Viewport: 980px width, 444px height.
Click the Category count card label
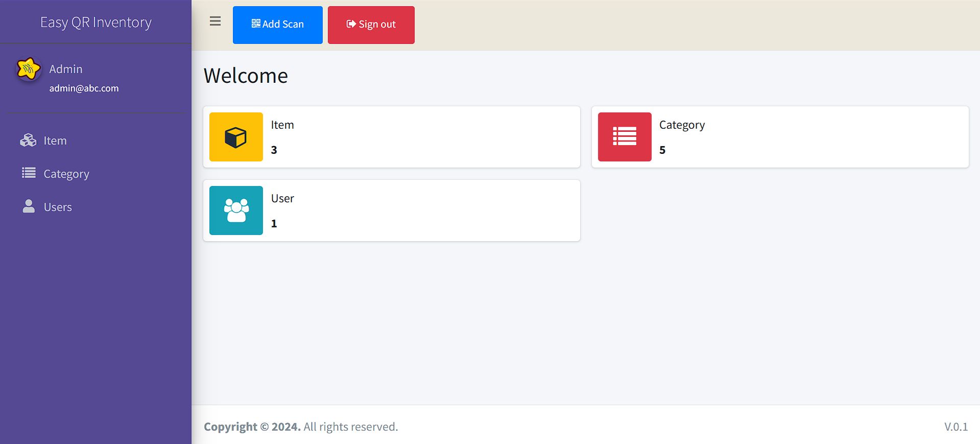click(682, 125)
